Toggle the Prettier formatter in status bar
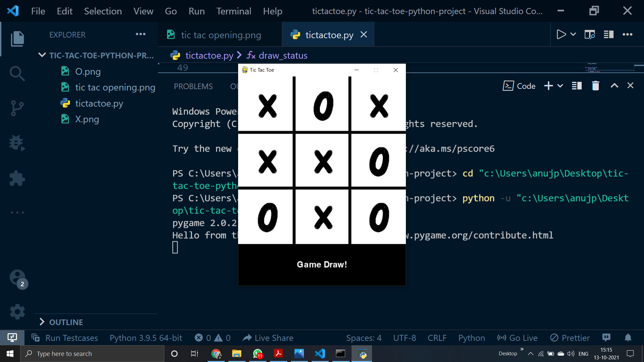The width and height of the screenshot is (644, 362). click(x=570, y=338)
